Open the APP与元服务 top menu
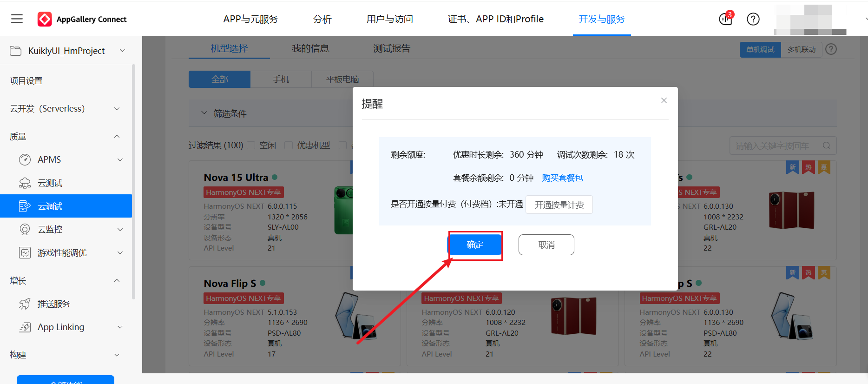The width and height of the screenshot is (868, 384). pos(250,19)
